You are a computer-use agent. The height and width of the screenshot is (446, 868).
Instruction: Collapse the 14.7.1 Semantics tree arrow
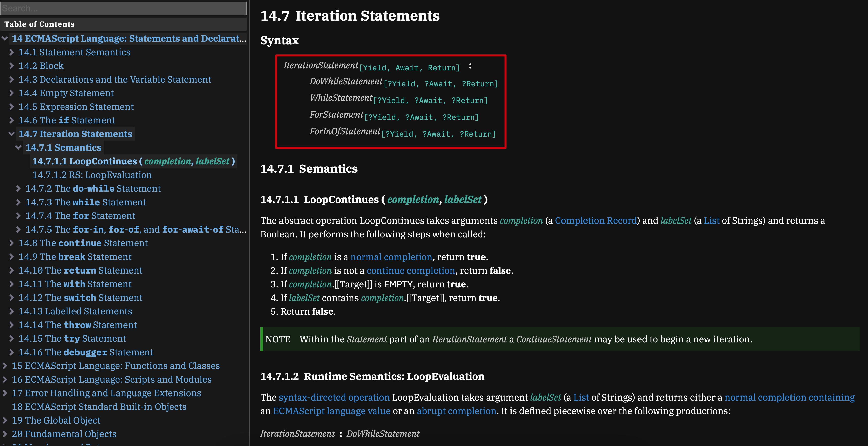coord(18,147)
